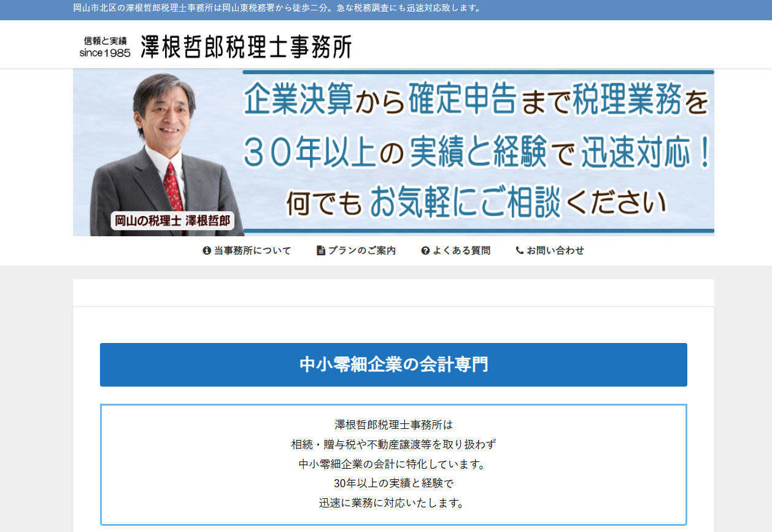Open the 当事務所について menu item
The image size is (772, 532).
[247, 250]
